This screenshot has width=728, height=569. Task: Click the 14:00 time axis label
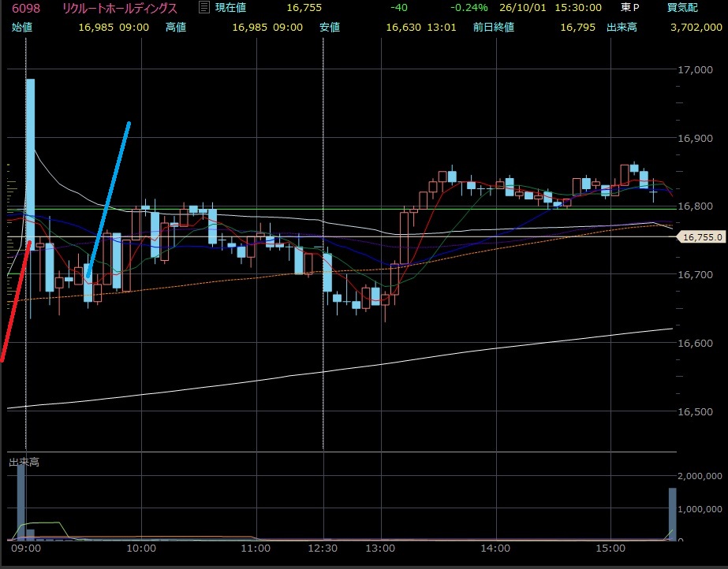point(495,549)
